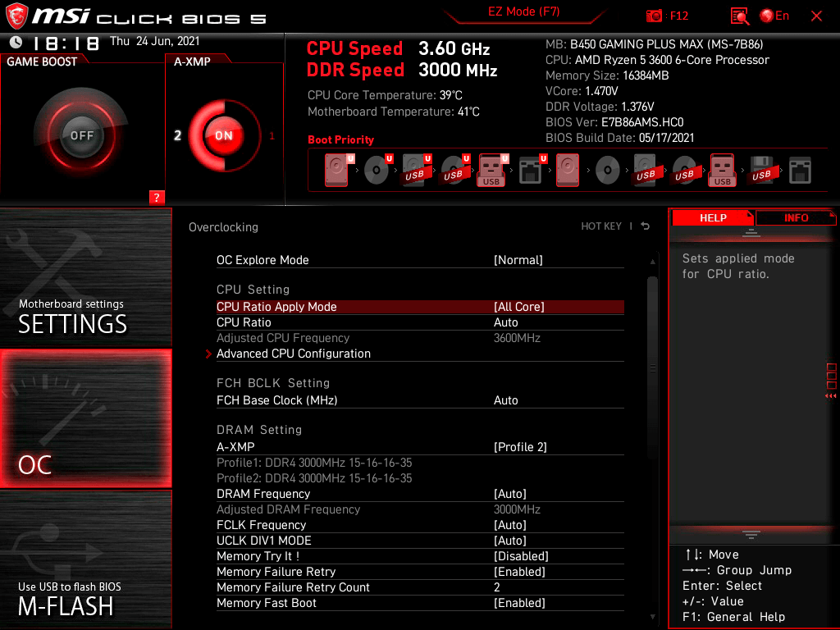Click the F12 screenshot camera icon
This screenshot has height=630, width=840.
pyautogui.click(x=654, y=16)
